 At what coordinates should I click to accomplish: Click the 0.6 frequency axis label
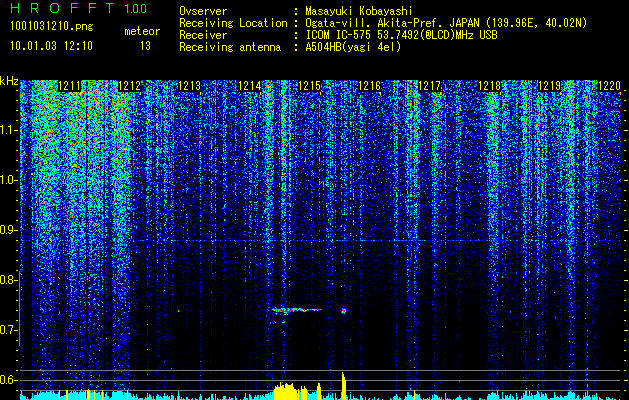(9, 380)
